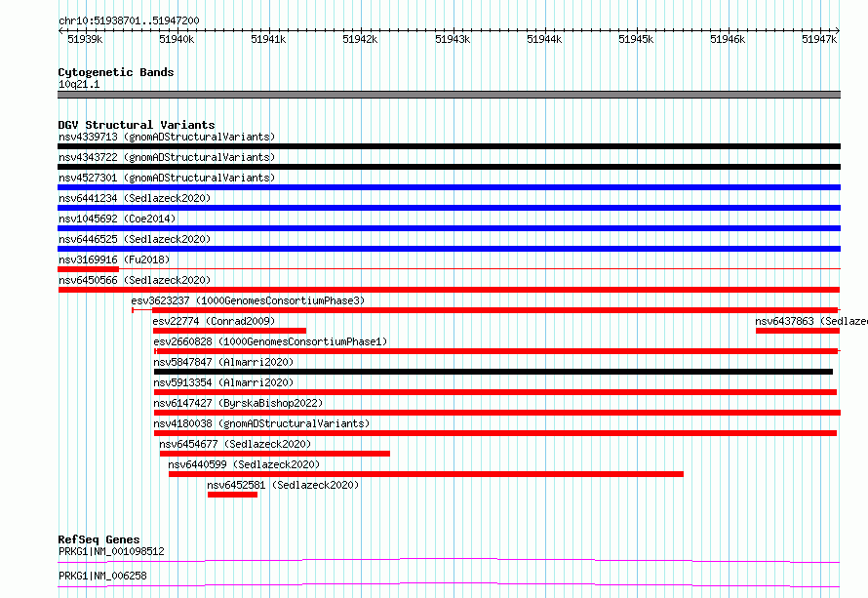Click the thick red nsv3169916 bar segment
868x598 pixels.
[x=89, y=269]
